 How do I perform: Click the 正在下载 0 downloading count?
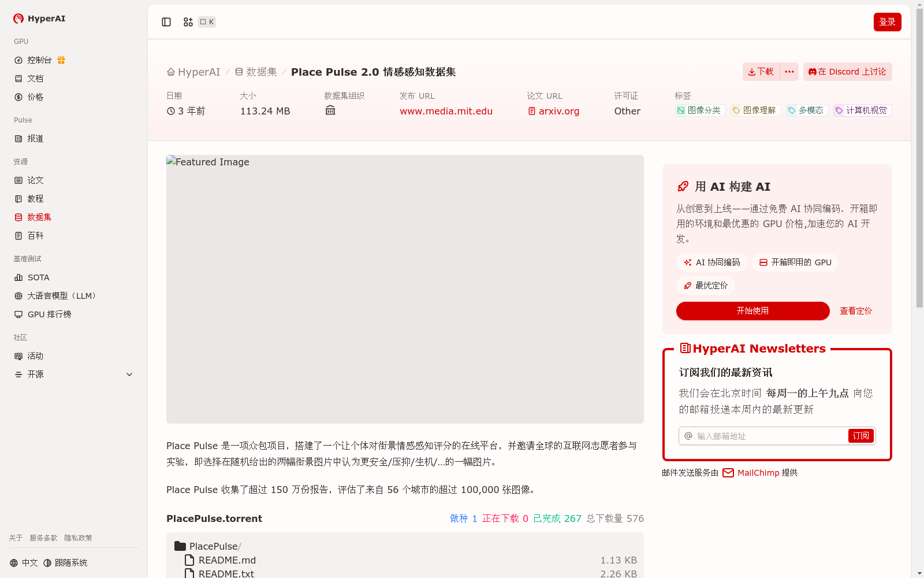[505, 518]
